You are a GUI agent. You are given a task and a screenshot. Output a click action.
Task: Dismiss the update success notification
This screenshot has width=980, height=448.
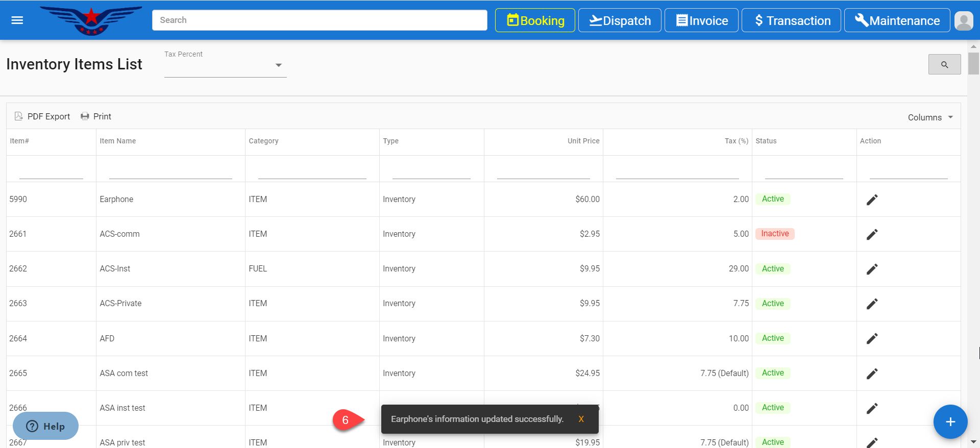coord(581,419)
